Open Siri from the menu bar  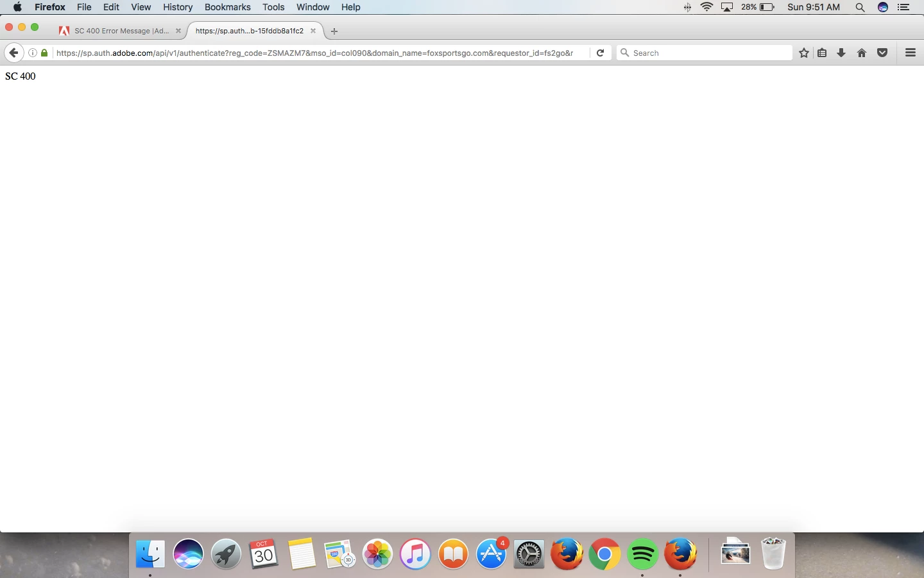pyautogui.click(x=883, y=7)
